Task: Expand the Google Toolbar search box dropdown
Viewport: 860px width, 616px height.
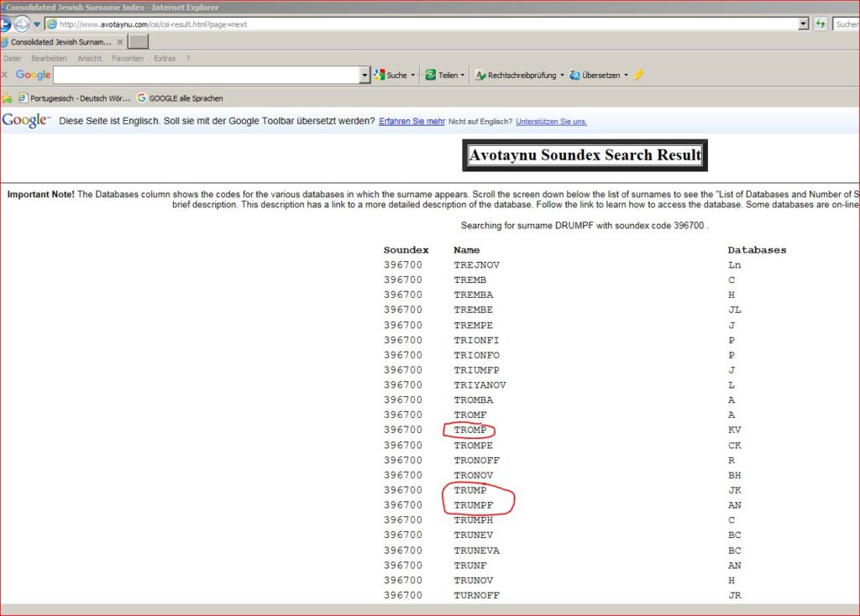Action: [364, 76]
